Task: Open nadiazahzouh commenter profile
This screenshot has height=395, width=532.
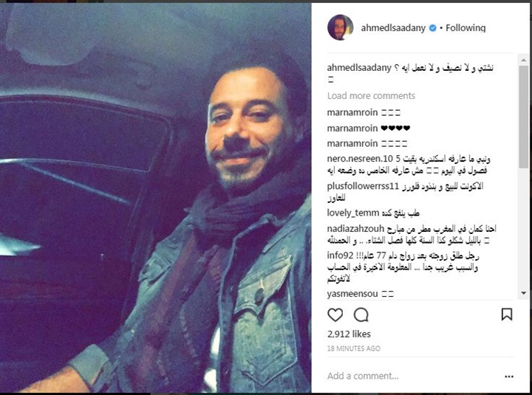Action: point(355,229)
